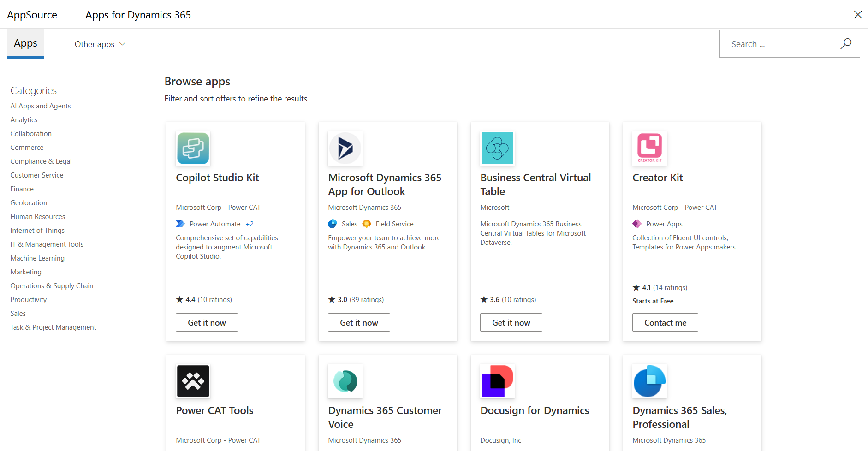Screen dimensions: 868x451
Task: Expand the Other apps dropdown
Action: click(x=100, y=44)
